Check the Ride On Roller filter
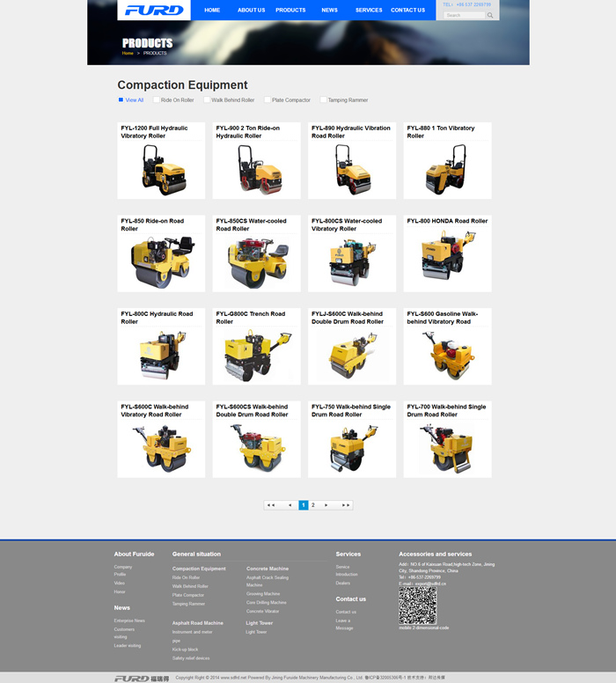 (x=157, y=99)
